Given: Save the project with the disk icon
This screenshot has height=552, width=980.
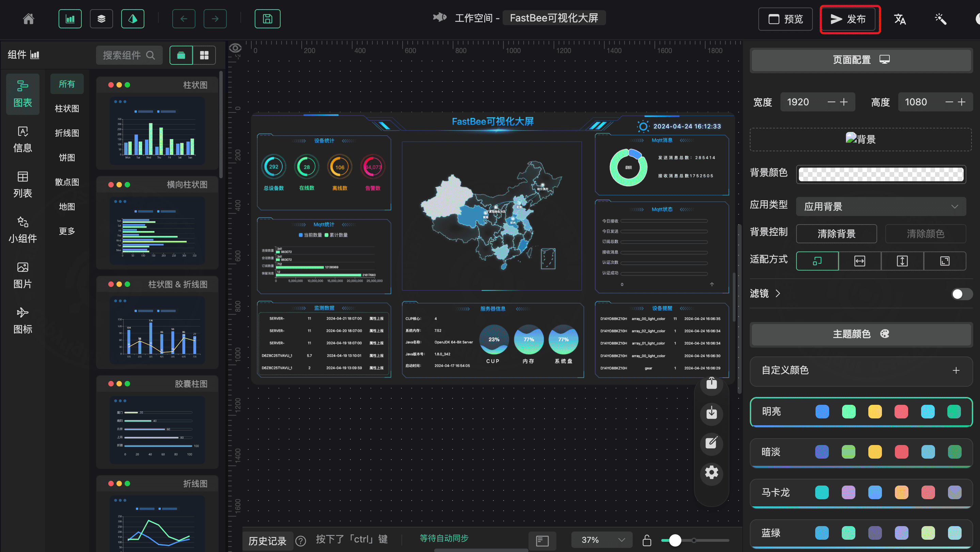Looking at the screenshot, I should coord(267,19).
